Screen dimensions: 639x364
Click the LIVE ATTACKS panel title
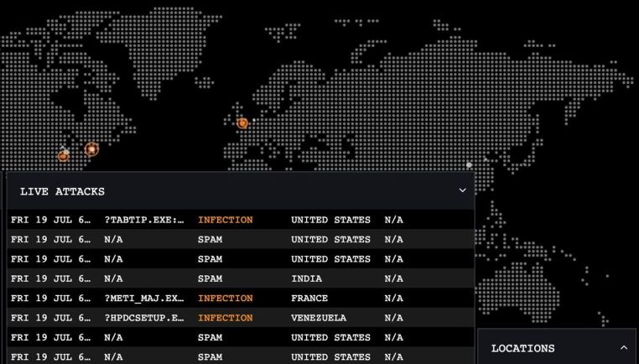(62, 192)
